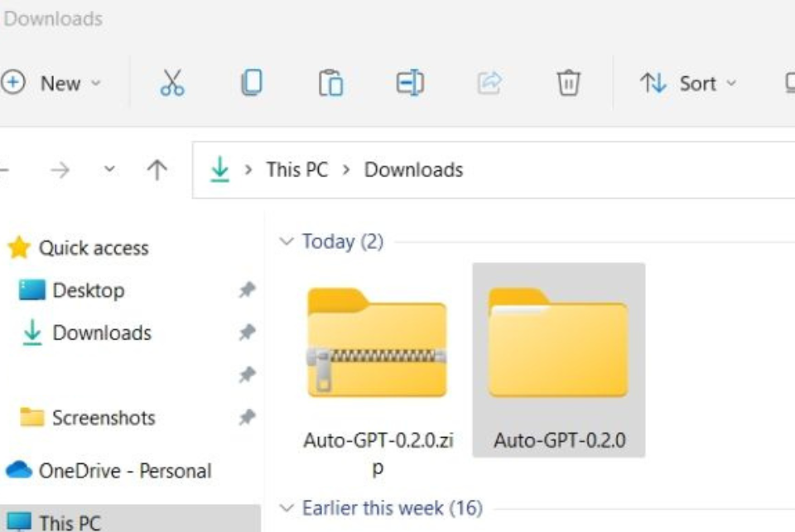
Task: Click the forward navigation arrow
Action: point(60,170)
